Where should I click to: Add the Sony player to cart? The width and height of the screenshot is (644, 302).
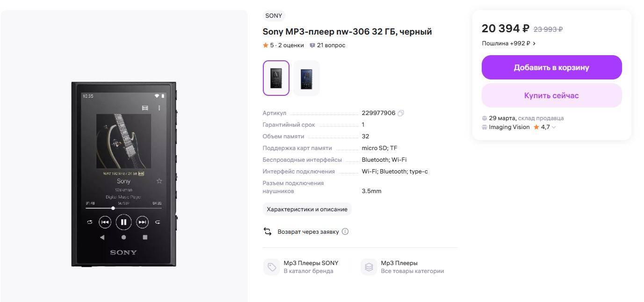[x=551, y=67]
